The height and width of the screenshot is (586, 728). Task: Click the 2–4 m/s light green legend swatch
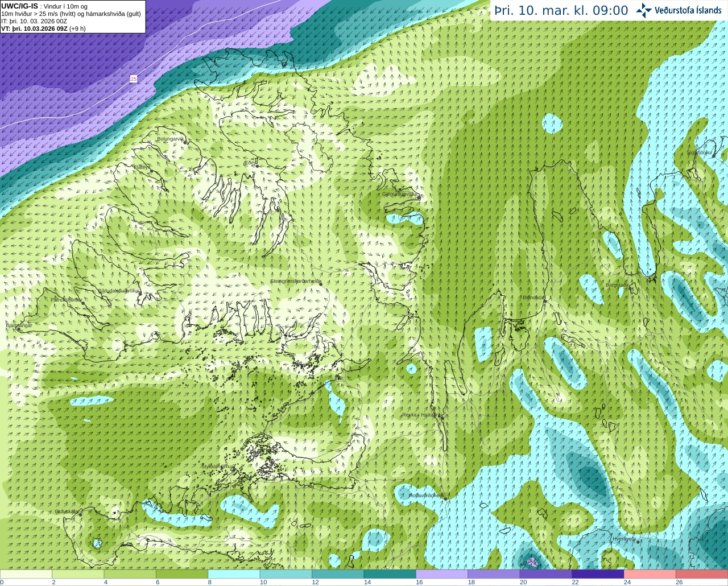click(x=78, y=574)
